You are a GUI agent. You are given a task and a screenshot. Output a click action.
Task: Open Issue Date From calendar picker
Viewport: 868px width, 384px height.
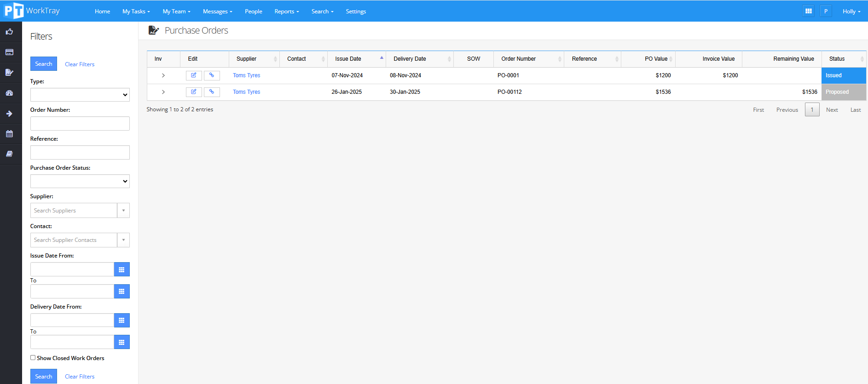click(x=122, y=269)
